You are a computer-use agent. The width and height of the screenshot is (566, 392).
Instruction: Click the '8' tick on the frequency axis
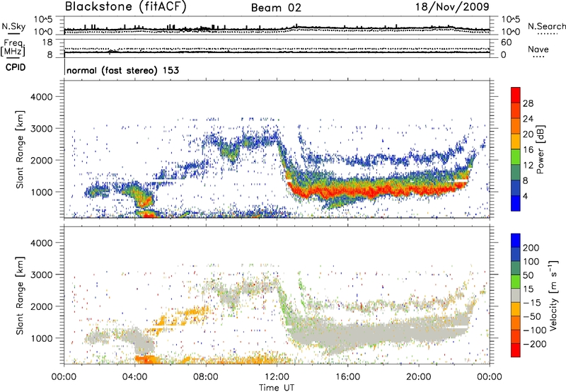50,55
